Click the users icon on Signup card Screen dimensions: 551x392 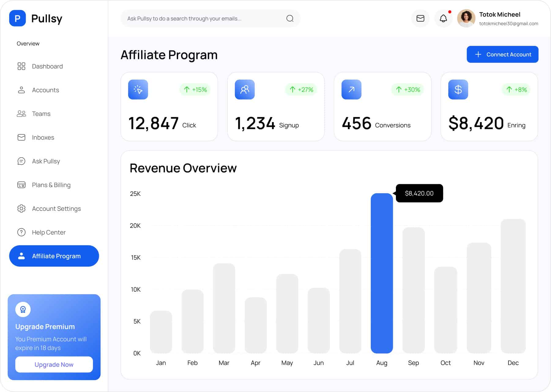pyautogui.click(x=245, y=89)
